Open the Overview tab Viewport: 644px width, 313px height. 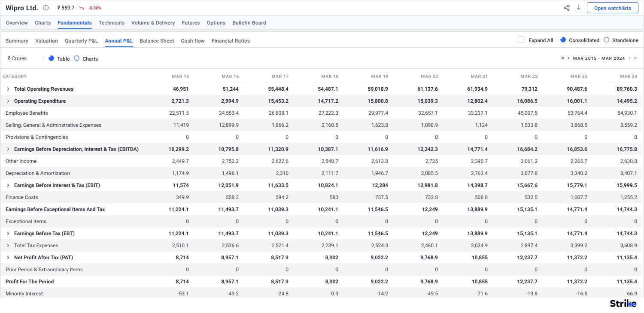pyautogui.click(x=17, y=23)
